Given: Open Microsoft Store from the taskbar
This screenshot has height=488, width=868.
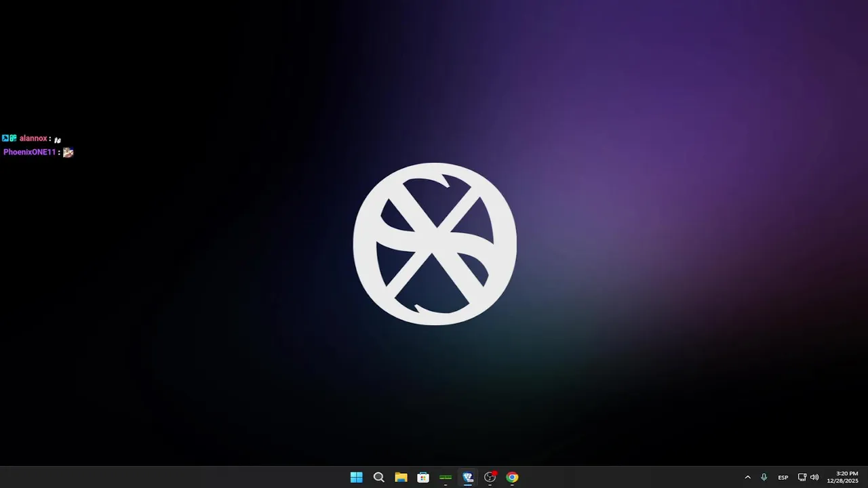Looking at the screenshot, I should coord(423,477).
